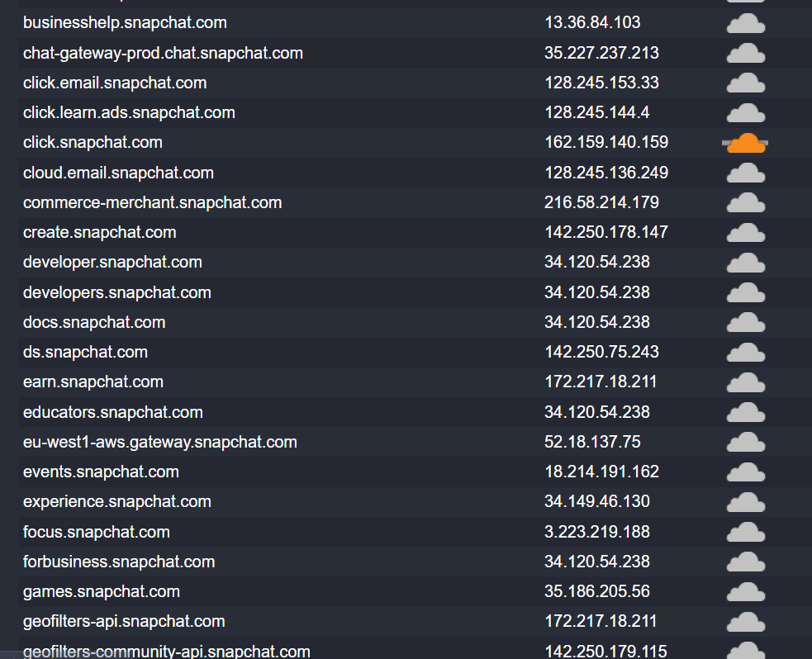Click the cloud icon for games.snapchat.com

pos(746,592)
